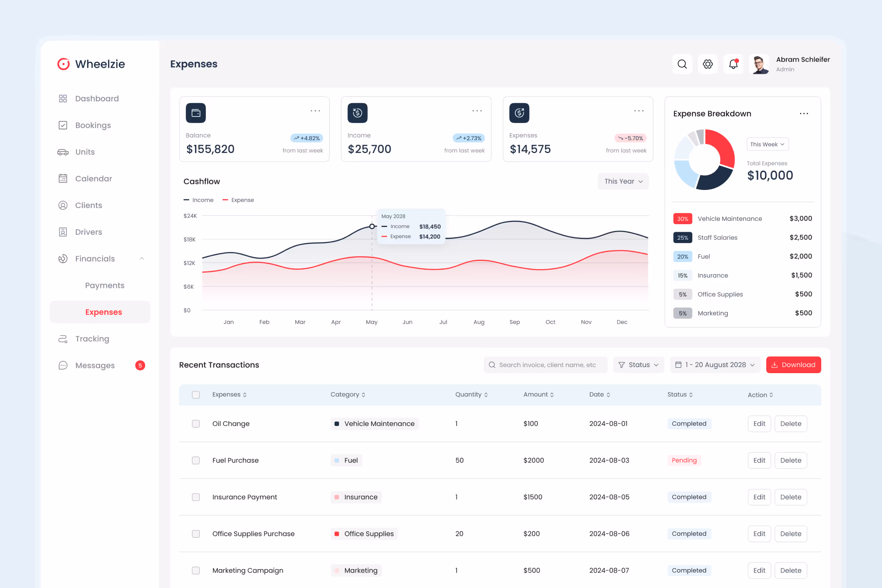This screenshot has width=882, height=588.
Task: Go to Payments in sidebar
Action: (x=104, y=285)
